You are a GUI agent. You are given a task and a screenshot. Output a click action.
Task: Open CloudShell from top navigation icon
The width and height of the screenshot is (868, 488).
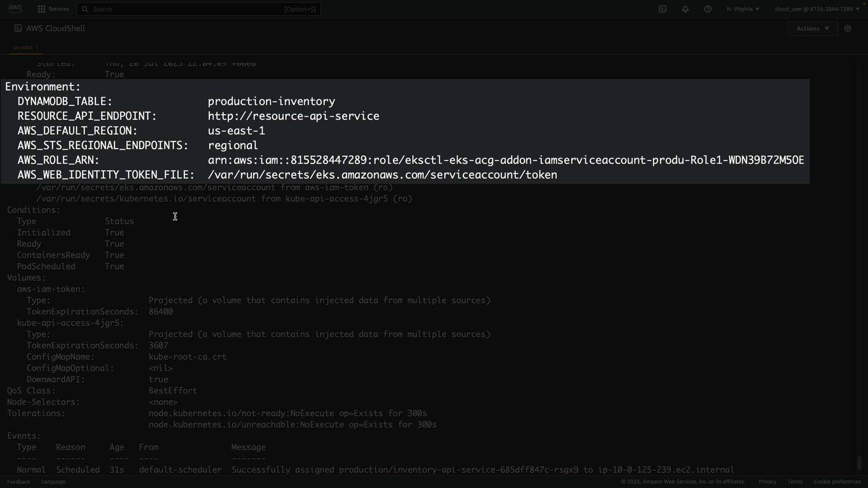[x=663, y=9]
